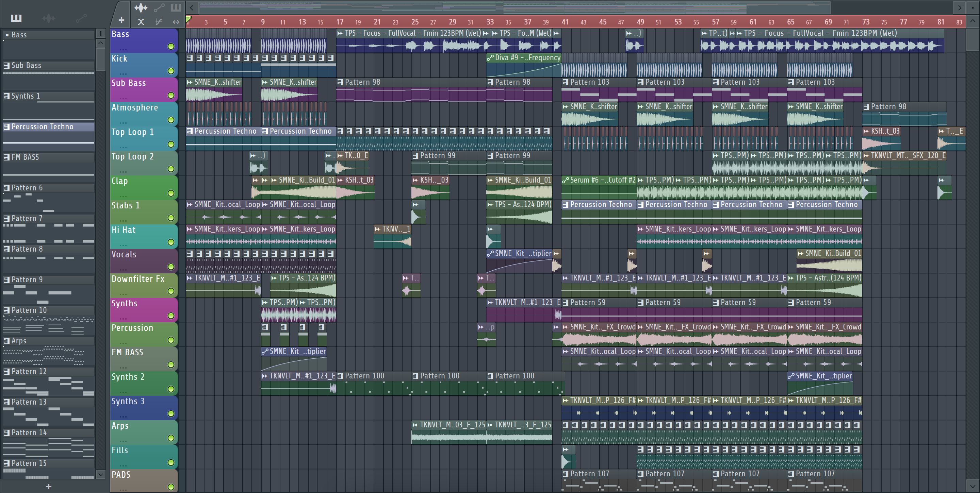Click the curve tool icon in playlist toolbar
The width and height of the screenshot is (980, 493).
point(159,22)
